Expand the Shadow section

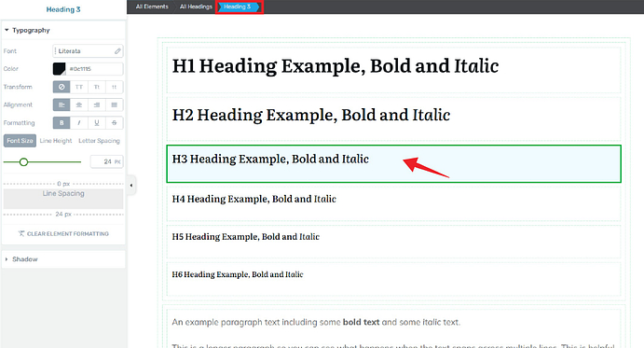(x=21, y=259)
